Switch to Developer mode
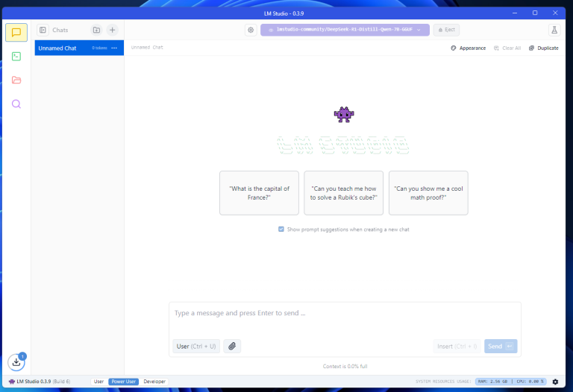 (154, 382)
